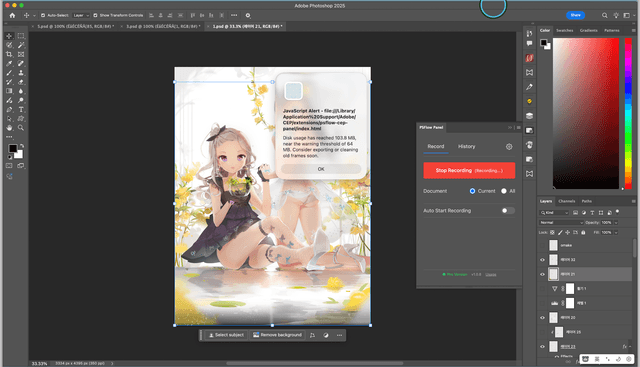
Task: Open the search icon in top bar
Action: (604, 16)
